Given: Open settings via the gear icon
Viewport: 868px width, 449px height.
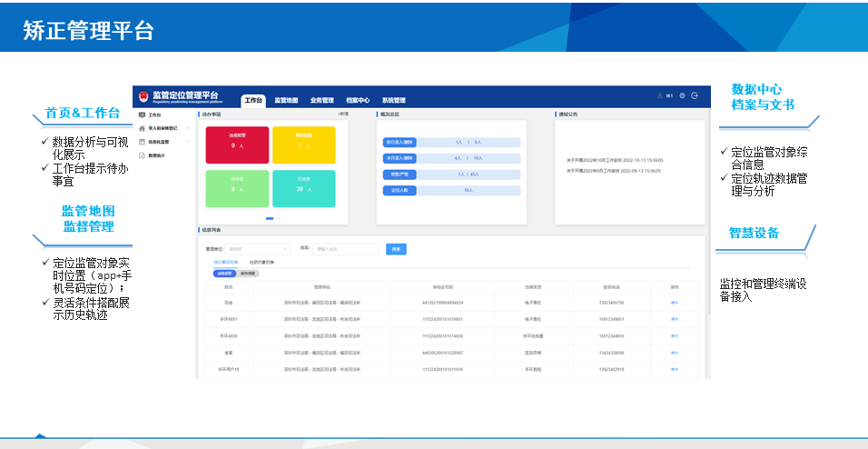Looking at the screenshot, I should (x=682, y=95).
